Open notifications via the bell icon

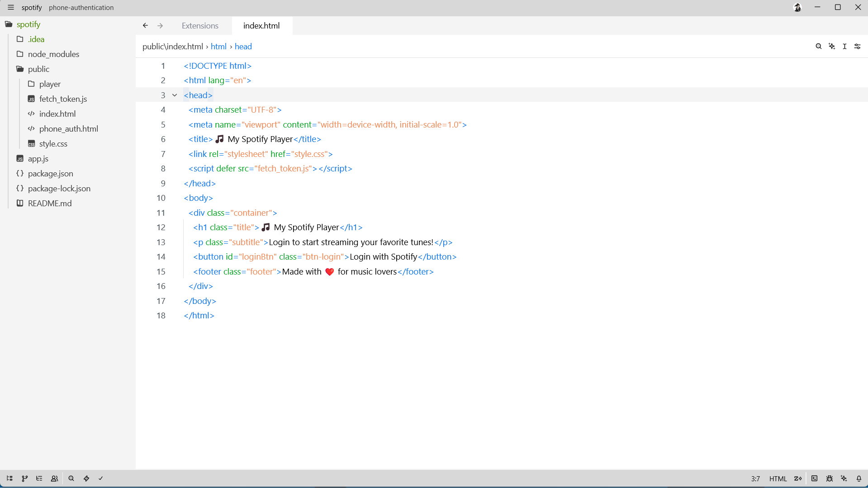pyautogui.click(x=859, y=479)
